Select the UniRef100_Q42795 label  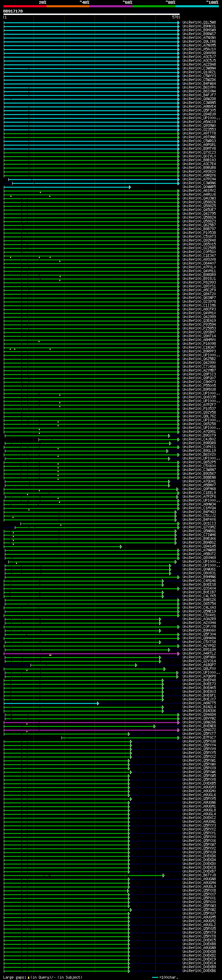coord(199,214)
